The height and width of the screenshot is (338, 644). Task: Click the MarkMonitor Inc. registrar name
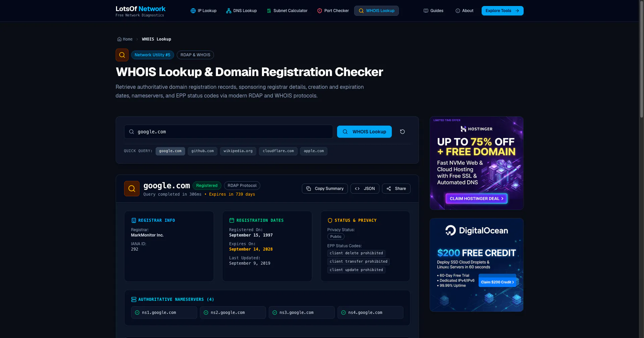[147, 235]
